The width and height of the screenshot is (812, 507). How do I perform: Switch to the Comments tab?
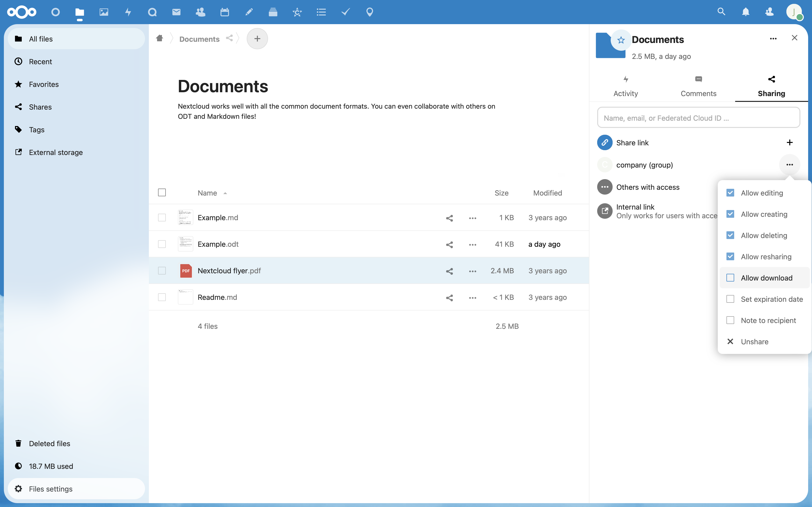698,86
